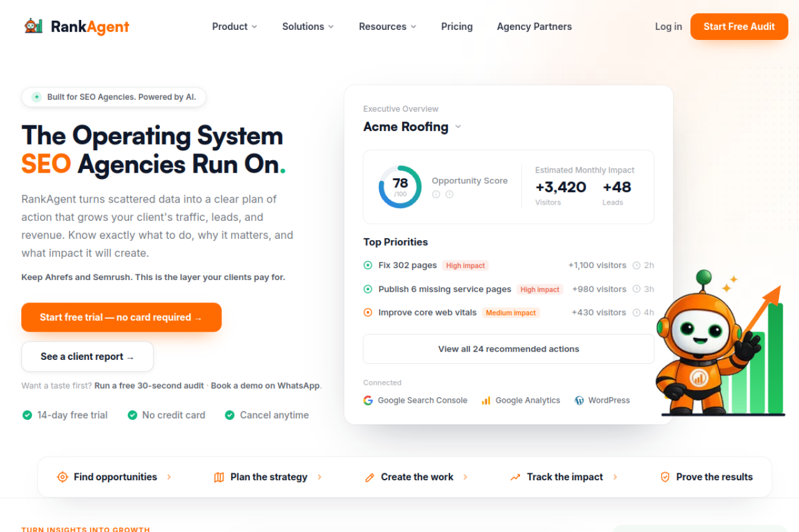Image resolution: width=799 pixels, height=532 pixels.
Task: Expand the Solutions dropdown menu
Action: [x=308, y=27]
